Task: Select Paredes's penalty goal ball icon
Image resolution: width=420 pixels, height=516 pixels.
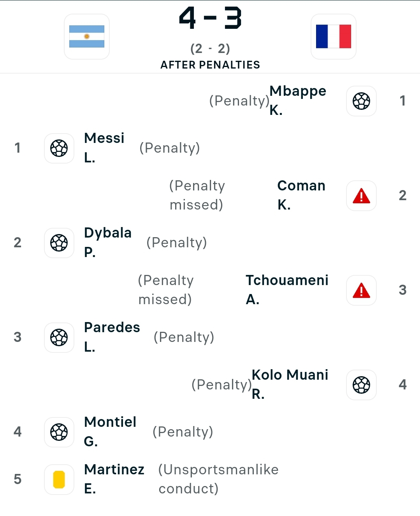Action: (x=59, y=338)
